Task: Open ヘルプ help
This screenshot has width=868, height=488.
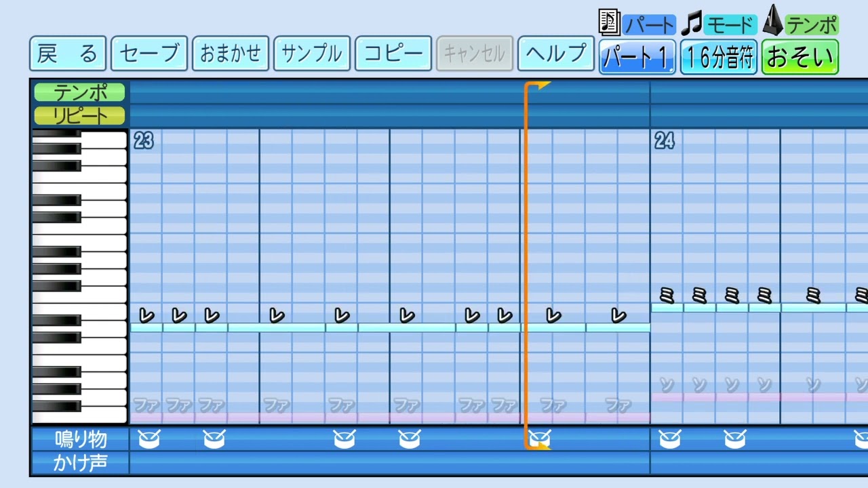Action: (x=556, y=54)
